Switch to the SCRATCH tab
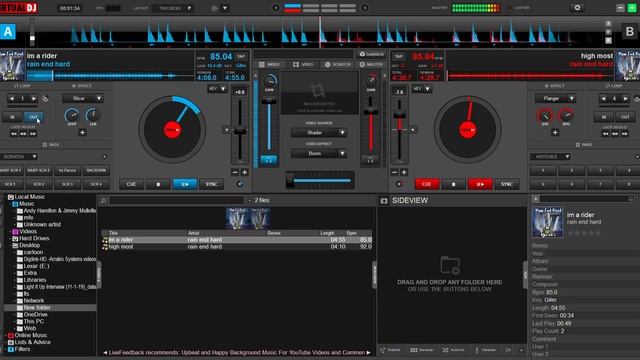Screen dimensions: 640x360 (x=338, y=64)
